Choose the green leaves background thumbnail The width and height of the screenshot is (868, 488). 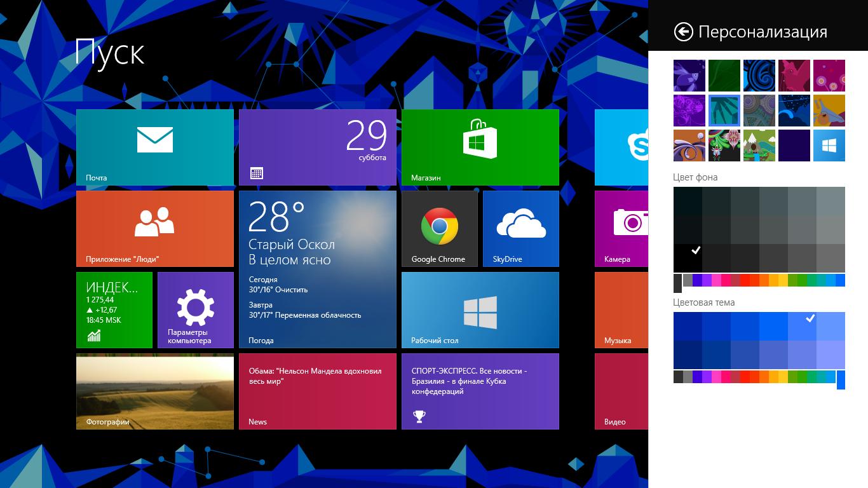coord(724,76)
